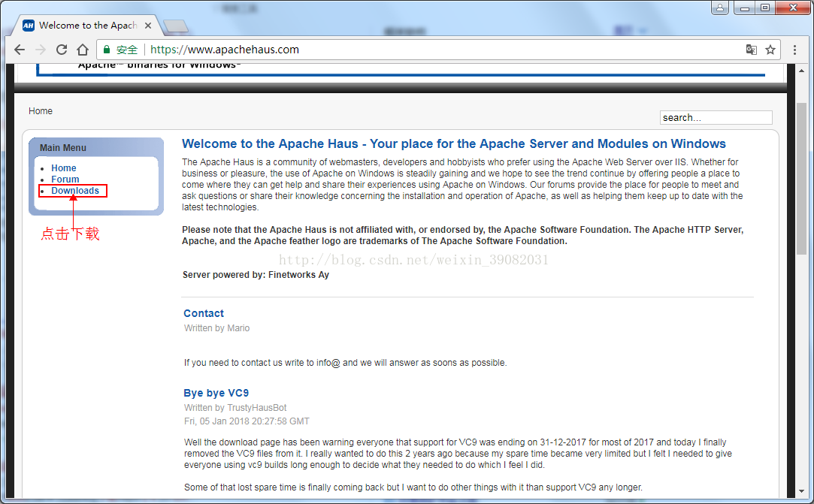Click the 'Written by TrustyHausBot' text
Image resolution: width=814 pixels, height=504 pixels.
235,408
